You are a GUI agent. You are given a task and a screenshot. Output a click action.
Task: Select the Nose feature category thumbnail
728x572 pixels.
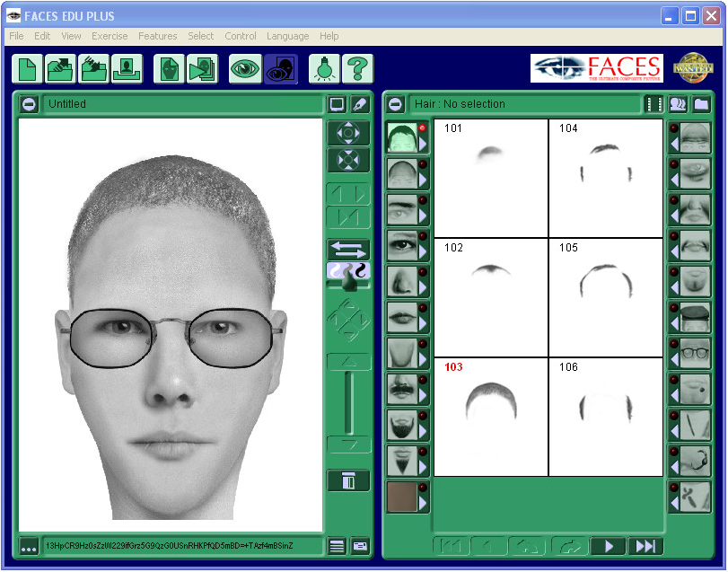(402, 280)
